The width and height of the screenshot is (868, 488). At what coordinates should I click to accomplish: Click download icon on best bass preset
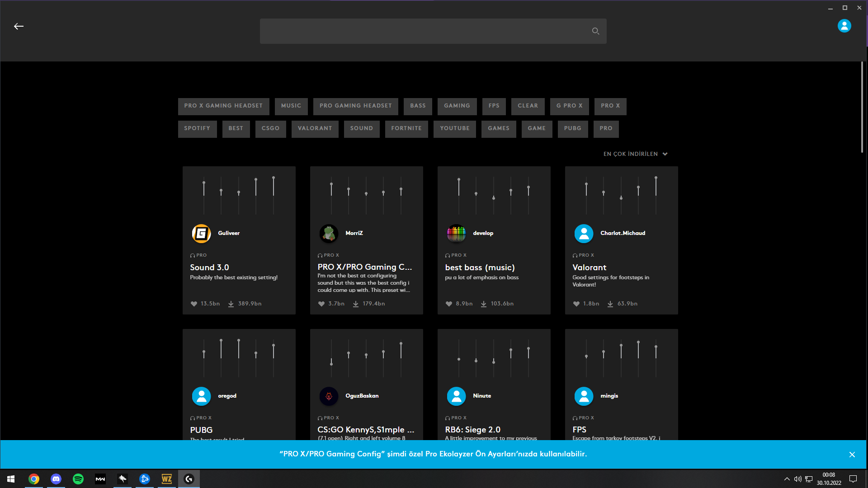pyautogui.click(x=484, y=304)
